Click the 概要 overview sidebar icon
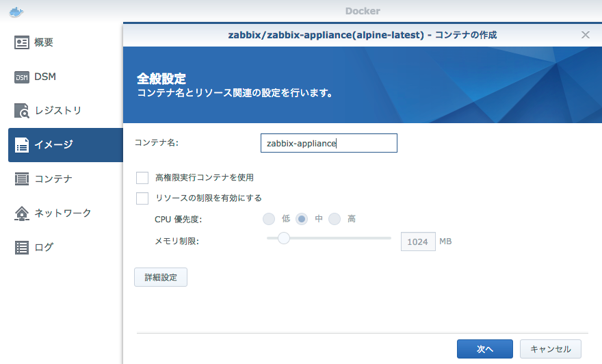Viewport: 602px width, 364px height. point(21,42)
